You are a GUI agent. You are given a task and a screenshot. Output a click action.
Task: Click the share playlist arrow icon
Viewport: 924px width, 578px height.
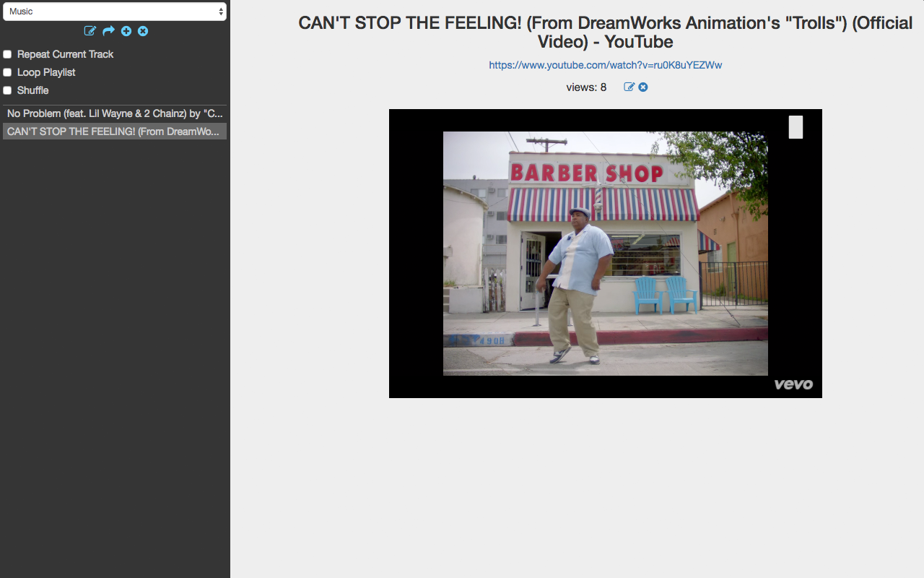coord(108,31)
